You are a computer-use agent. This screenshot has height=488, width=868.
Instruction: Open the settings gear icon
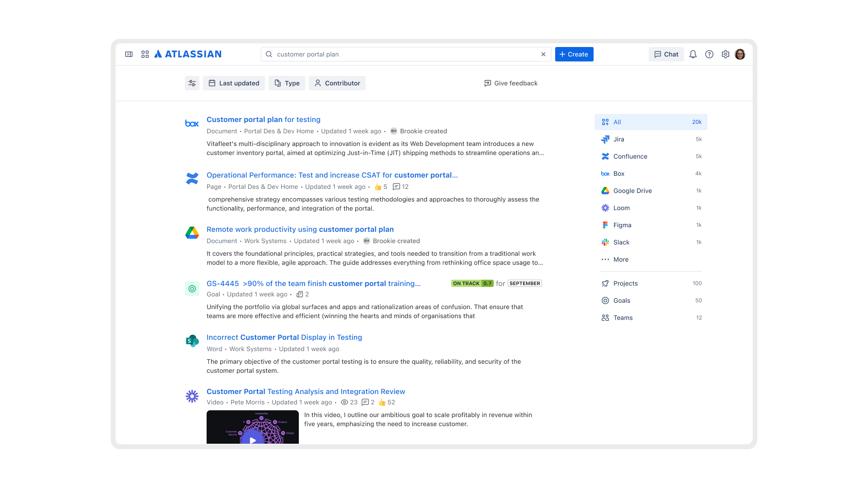726,54
